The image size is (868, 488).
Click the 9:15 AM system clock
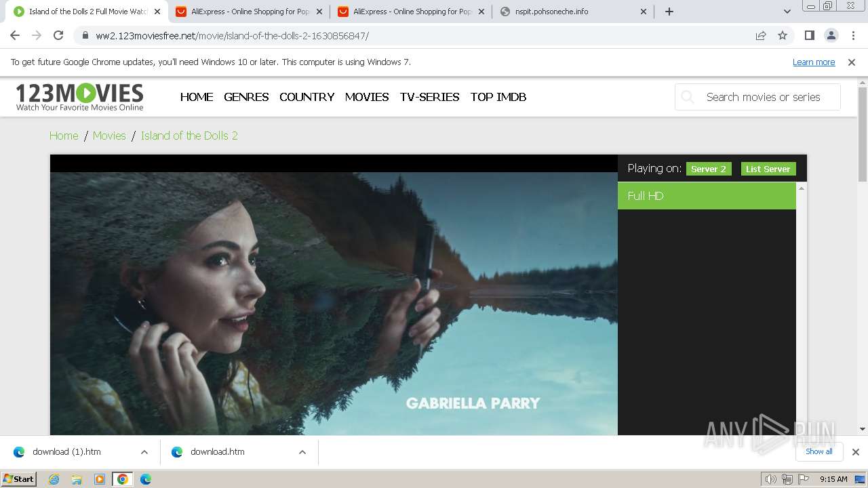click(x=833, y=479)
